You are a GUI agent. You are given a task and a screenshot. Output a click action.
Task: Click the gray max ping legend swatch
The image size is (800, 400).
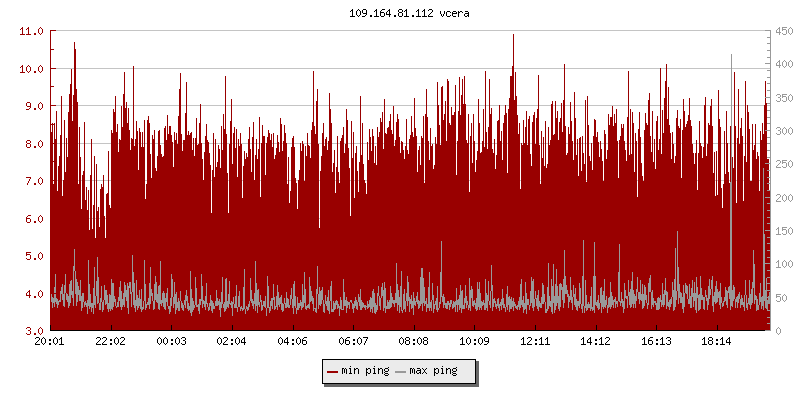coord(401,371)
